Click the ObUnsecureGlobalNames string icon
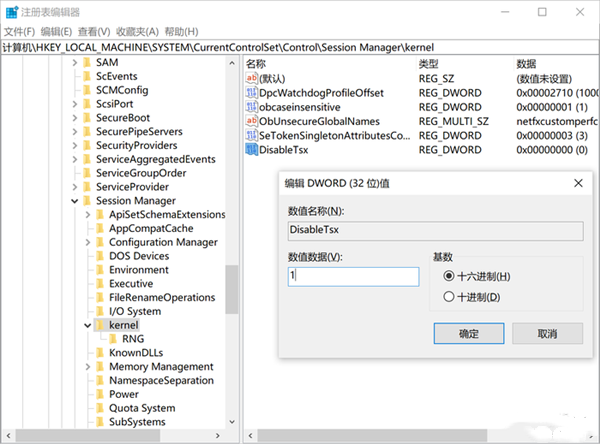This screenshot has width=600, height=444. [x=251, y=121]
